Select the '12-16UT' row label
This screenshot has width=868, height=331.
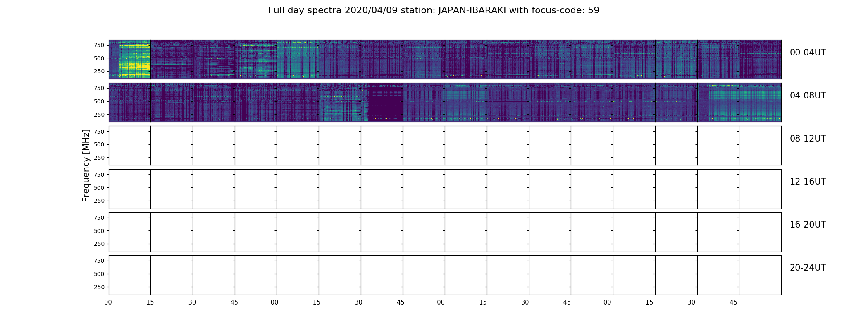point(808,182)
